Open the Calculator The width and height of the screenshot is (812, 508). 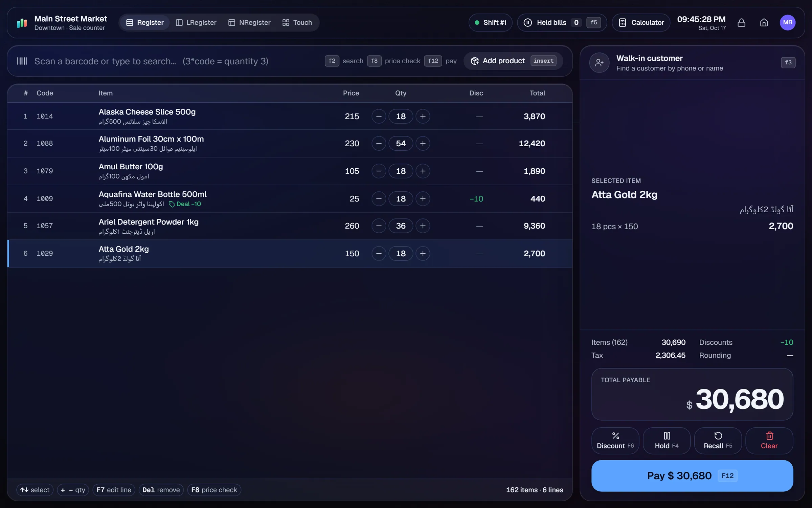[x=641, y=22]
